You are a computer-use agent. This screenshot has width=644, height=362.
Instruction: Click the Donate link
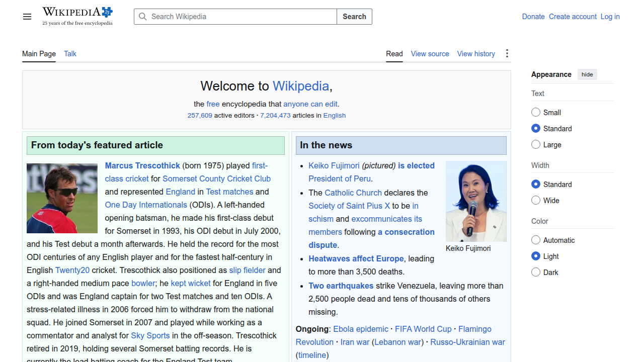pyautogui.click(x=533, y=17)
